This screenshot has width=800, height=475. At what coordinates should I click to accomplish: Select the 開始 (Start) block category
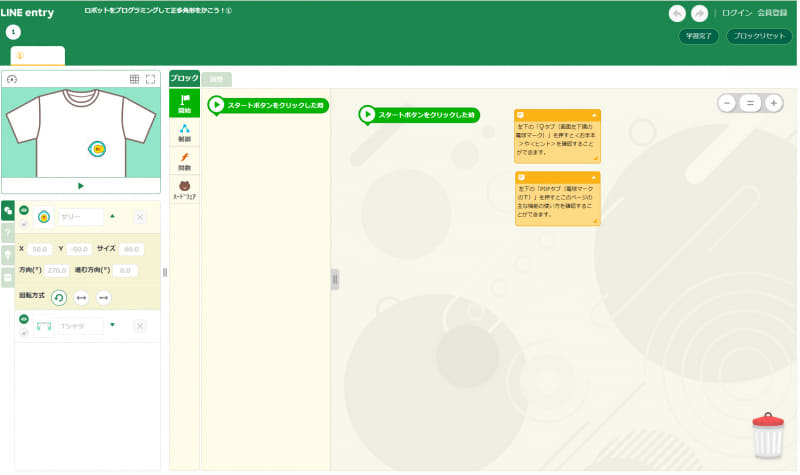(184, 104)
